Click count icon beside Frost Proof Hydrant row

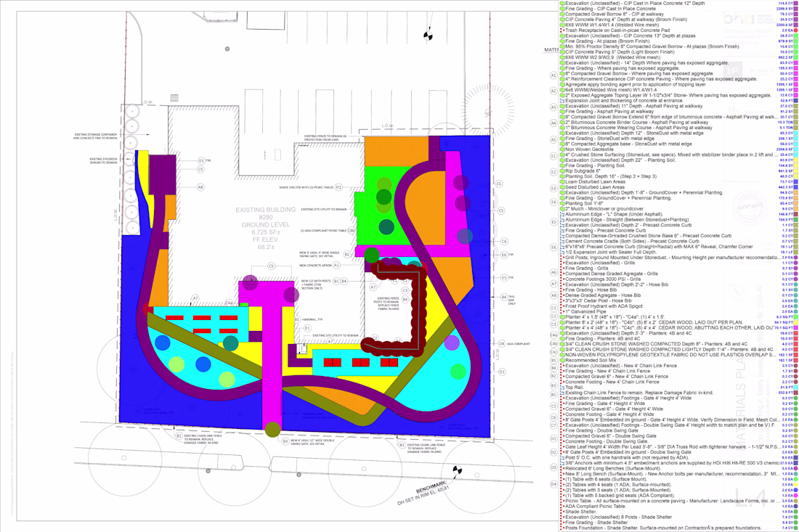[x=562, y=306]
